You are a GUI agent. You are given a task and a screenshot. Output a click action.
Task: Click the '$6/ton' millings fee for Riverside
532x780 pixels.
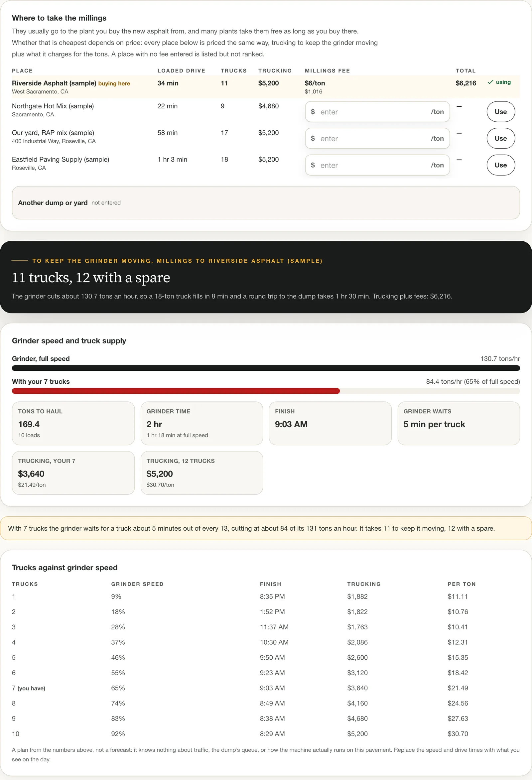pos(315,83)
